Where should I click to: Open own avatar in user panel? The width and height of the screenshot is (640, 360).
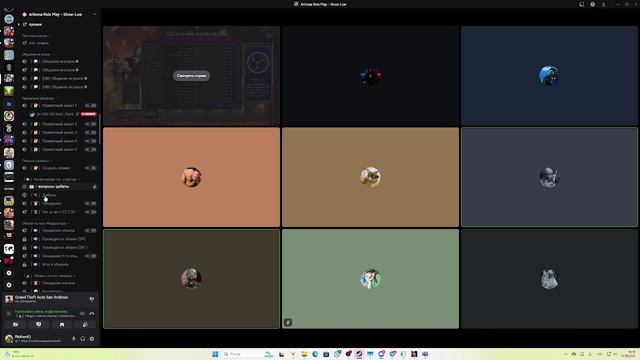pos(9,338)
